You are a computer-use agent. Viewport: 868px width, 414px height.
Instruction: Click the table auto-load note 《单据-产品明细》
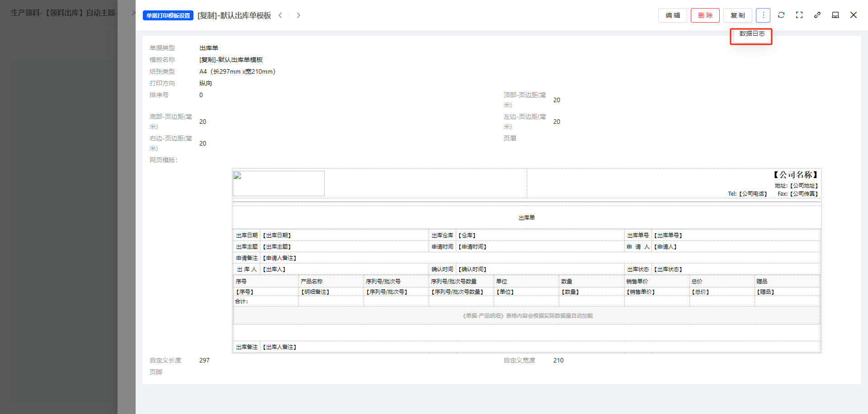(527, 316)
